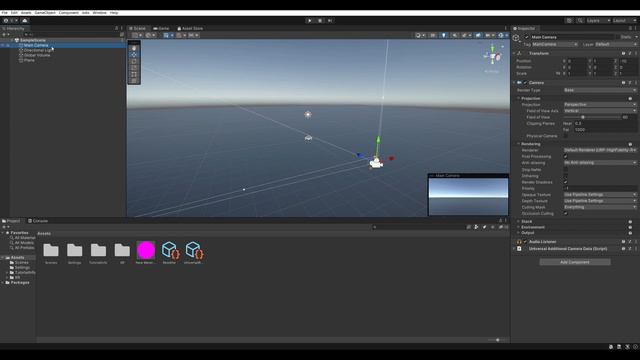Select the Rotate tool in Scene toolbar
The width and height of the screenshot is (640, 360).
(134, 61)
